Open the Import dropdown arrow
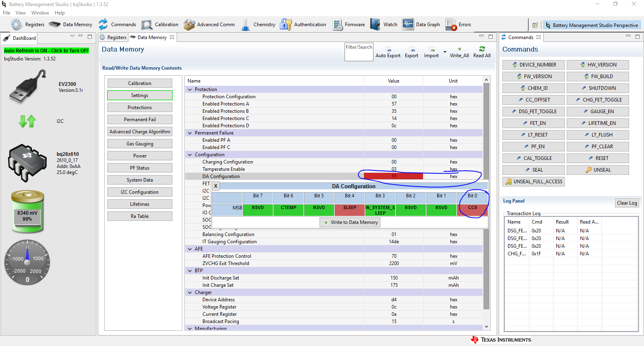The image size is (644, 346). [445, 52]
